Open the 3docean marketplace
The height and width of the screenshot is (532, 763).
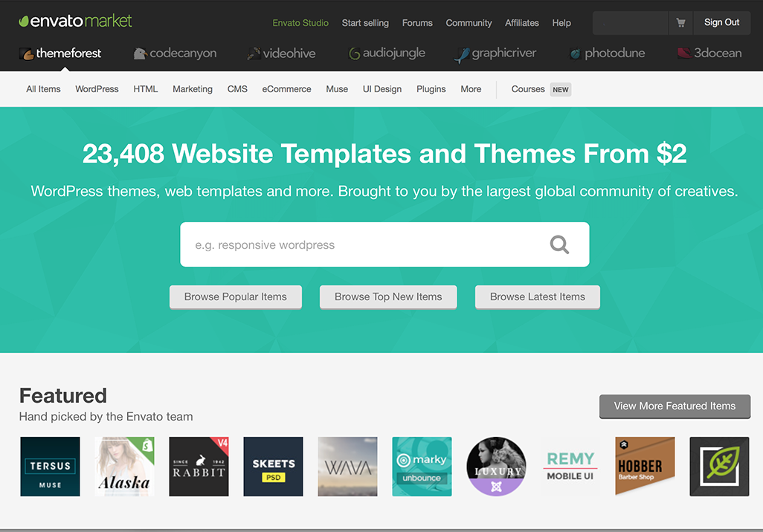coord(709,53)
